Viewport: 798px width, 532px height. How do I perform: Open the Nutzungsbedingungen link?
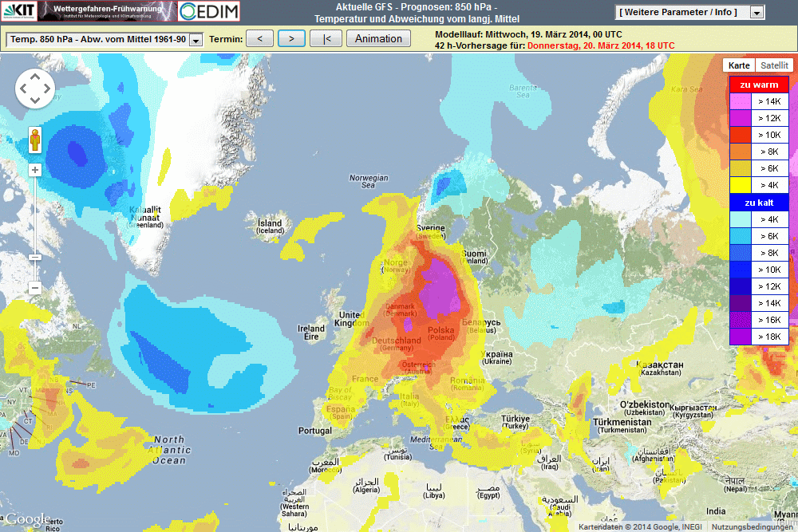[752, 527]
